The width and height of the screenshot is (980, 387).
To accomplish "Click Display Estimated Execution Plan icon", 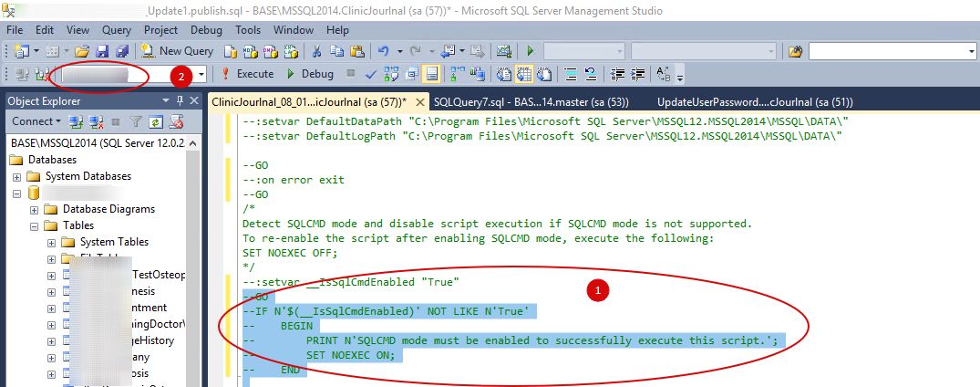I will tap(390, 74).
